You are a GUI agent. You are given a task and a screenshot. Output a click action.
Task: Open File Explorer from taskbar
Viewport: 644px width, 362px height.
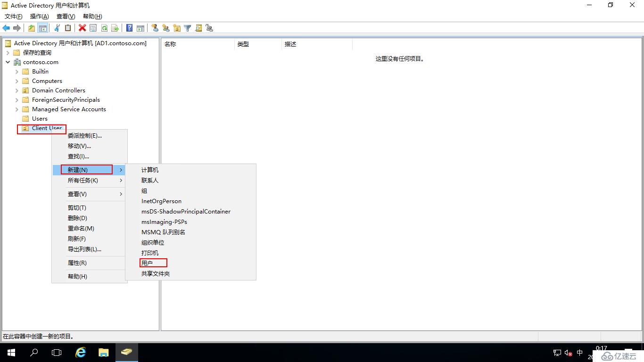click(x=104, y=353)
